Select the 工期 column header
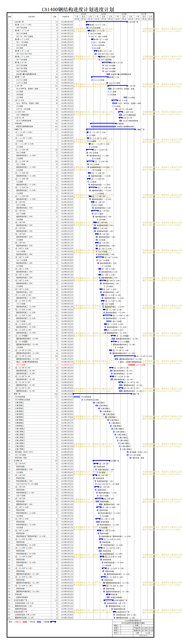Image resolution: width=182 pixels, height=644 pixels. pos(54,17)
